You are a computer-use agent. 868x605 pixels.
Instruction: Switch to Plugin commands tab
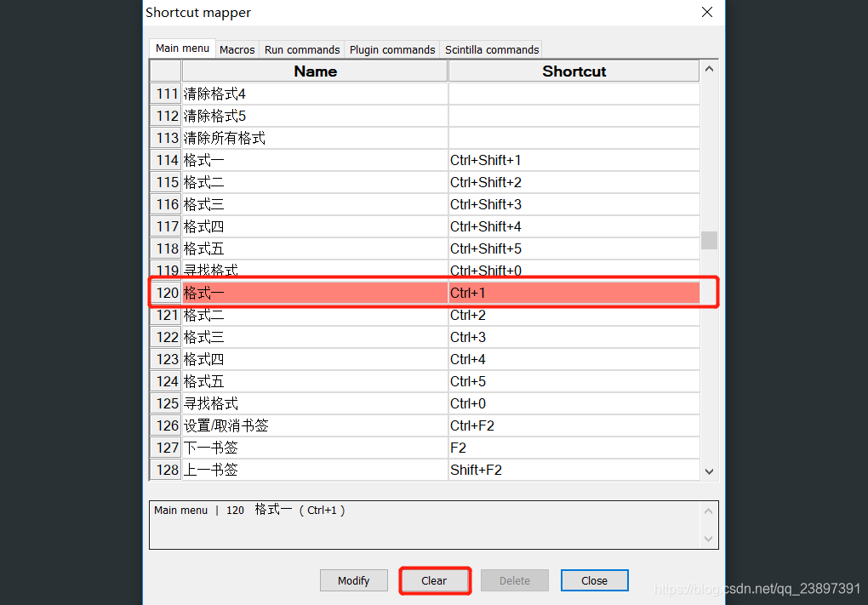point(392,50)
